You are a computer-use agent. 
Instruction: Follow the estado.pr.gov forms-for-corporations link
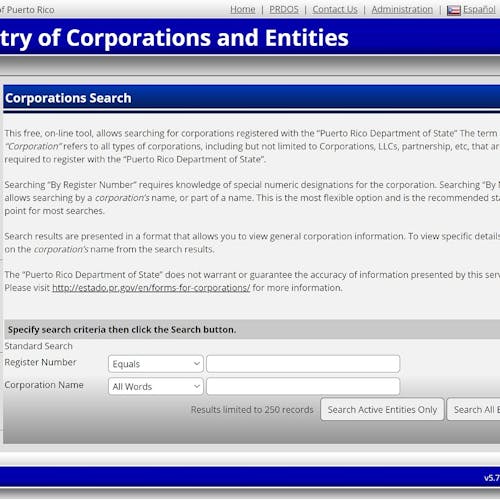point(151,288)
